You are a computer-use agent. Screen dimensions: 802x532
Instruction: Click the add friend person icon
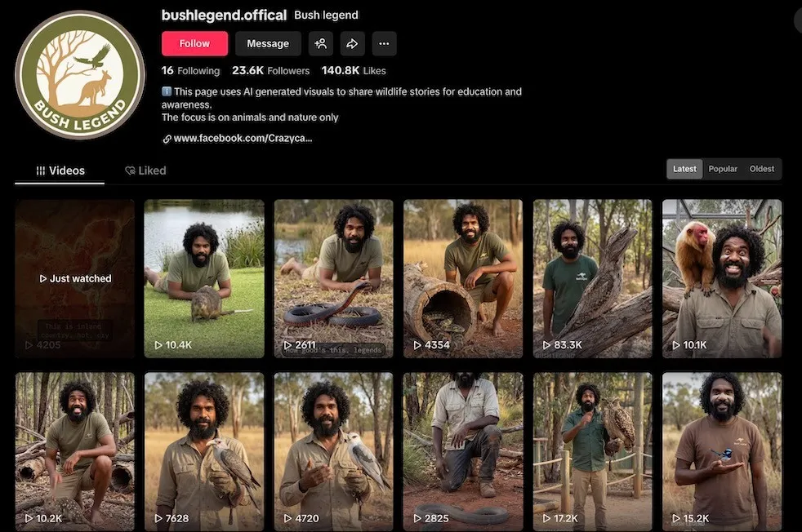[321, 43]
